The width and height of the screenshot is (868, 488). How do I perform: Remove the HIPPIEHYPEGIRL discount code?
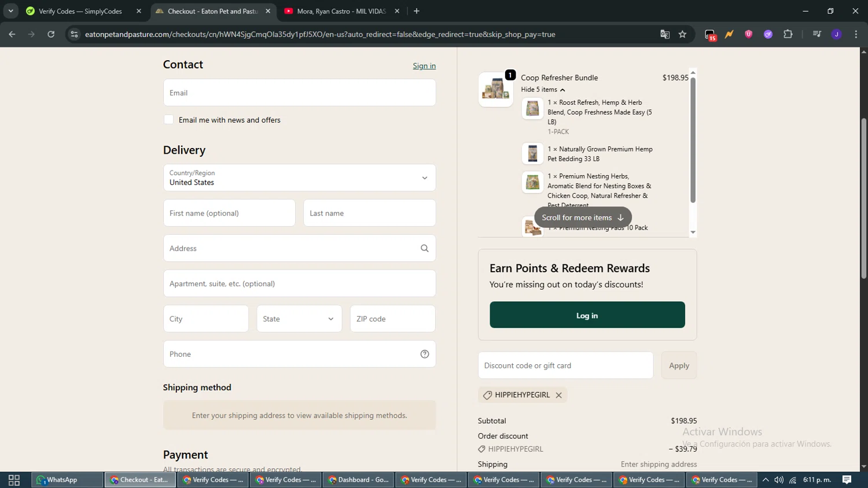pyautogui.click(x=559, y=395)
